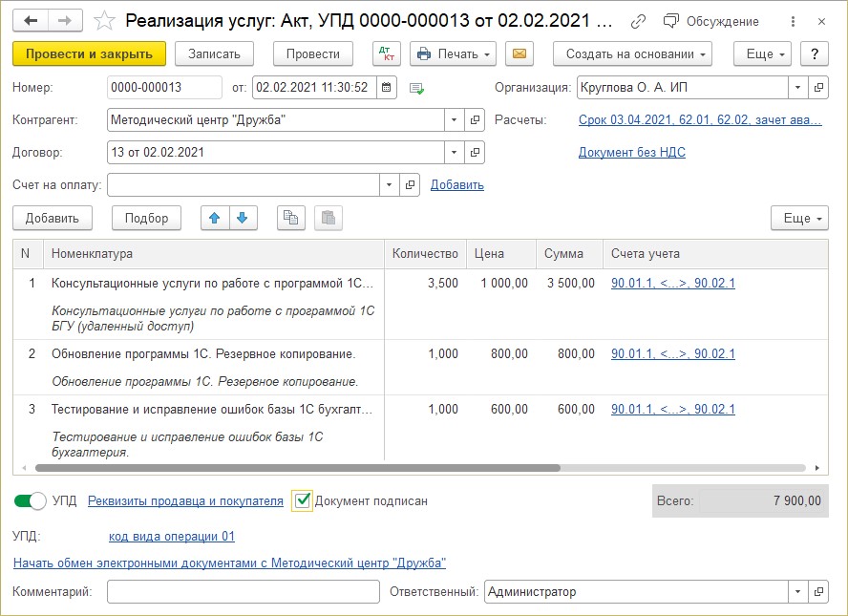
Task: Open calendar picker beside document date
Action: (x=386, y=88)
